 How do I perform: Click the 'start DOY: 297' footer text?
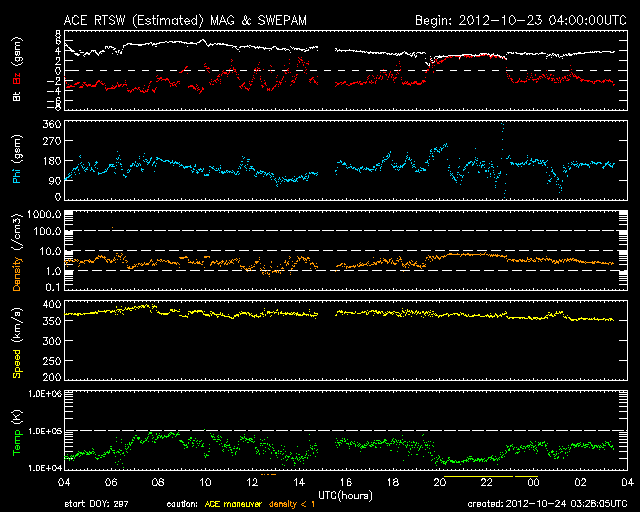[97, 503]
